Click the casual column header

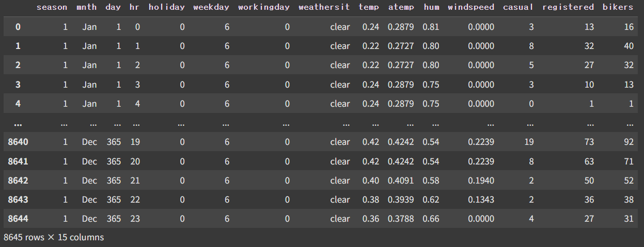[x=518, y=7]
